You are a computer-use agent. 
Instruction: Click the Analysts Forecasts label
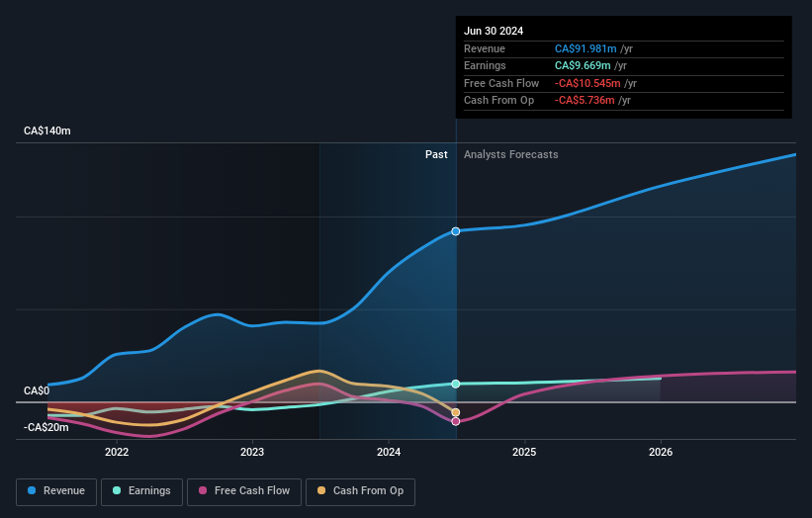click(511, 155)
